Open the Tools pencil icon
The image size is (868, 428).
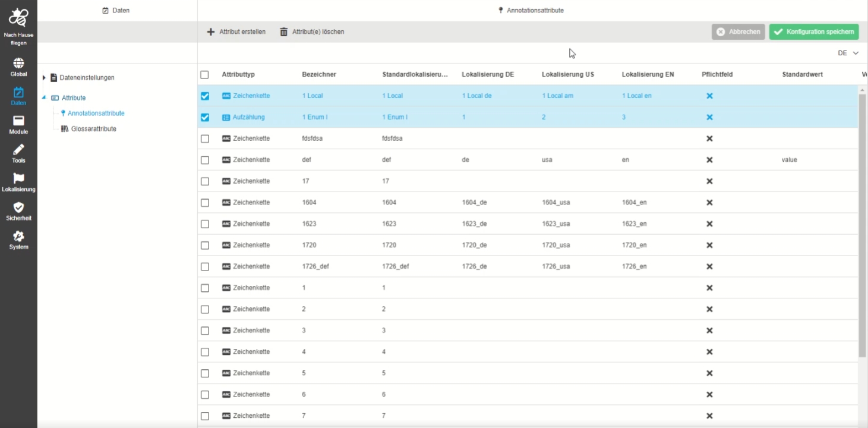18,150
